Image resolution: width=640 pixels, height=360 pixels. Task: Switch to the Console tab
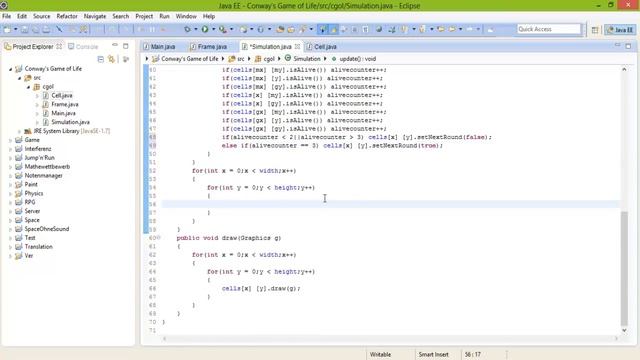(83, 47)
